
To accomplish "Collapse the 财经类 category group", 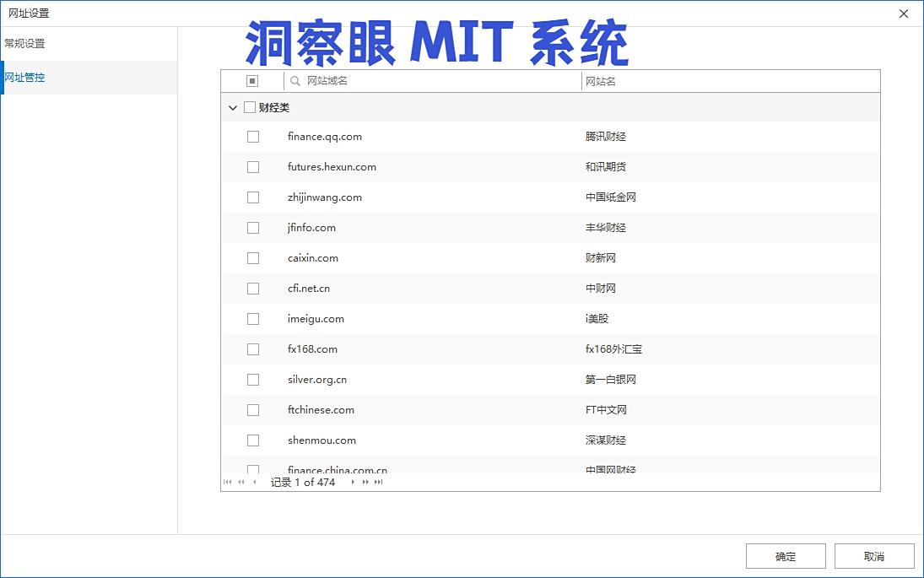I will pyautogui.click(x=233, y=108).
